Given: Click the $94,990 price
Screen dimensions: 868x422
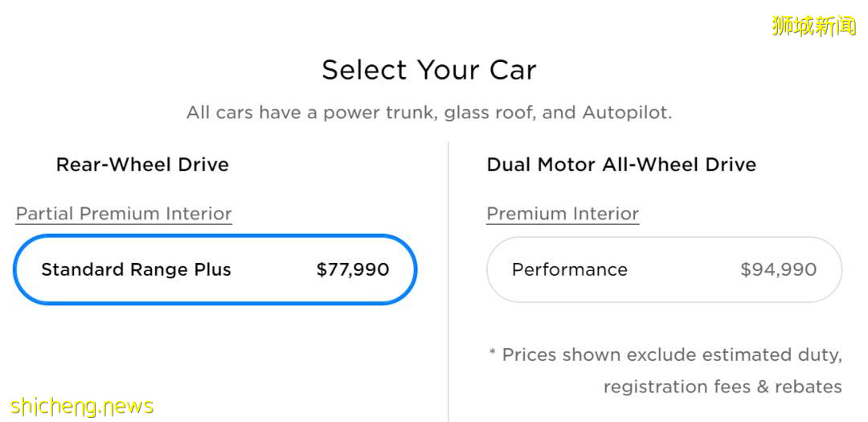Looking at the screenshot, I should point(778,270).
